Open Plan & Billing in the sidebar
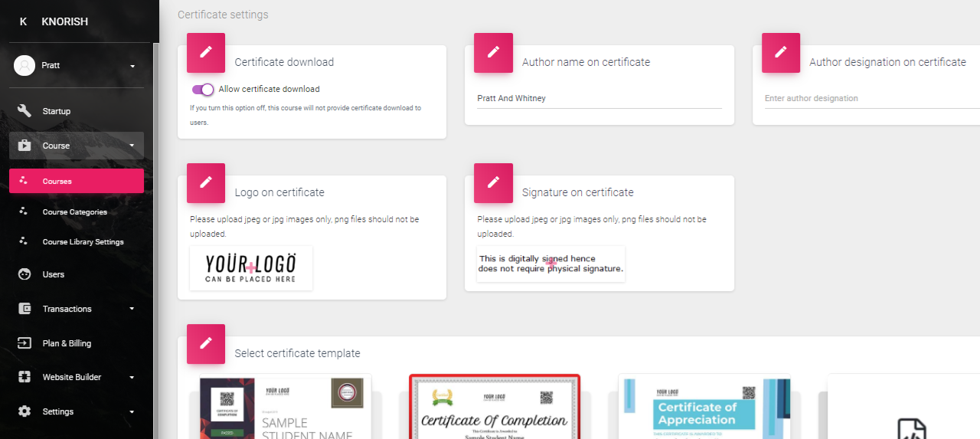The width and height of the screenshot is (980, 439). tap(77, 343)
